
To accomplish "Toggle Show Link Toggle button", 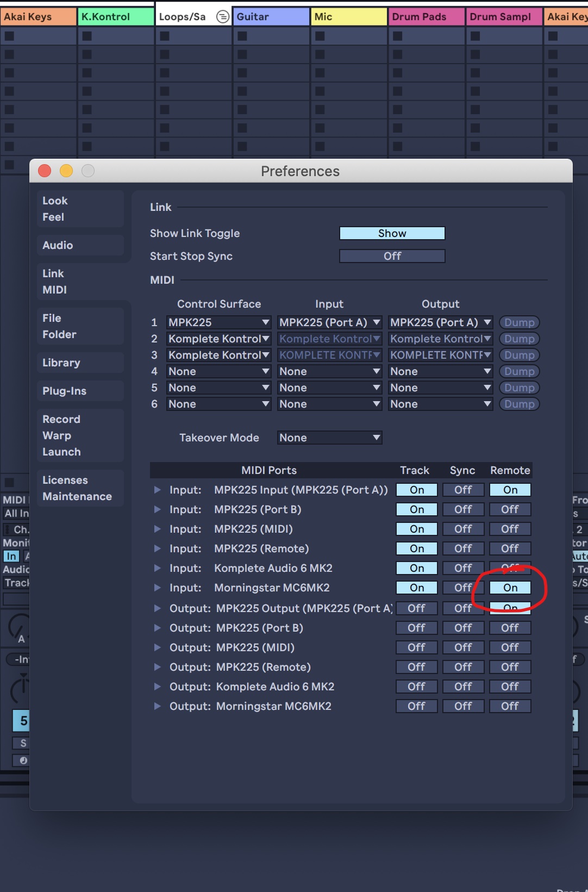I will (392, 233).
